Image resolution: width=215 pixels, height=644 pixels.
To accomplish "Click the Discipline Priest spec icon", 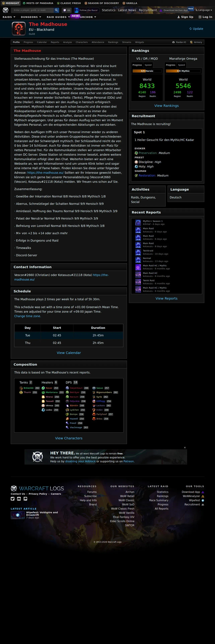I will click(136, 162).
